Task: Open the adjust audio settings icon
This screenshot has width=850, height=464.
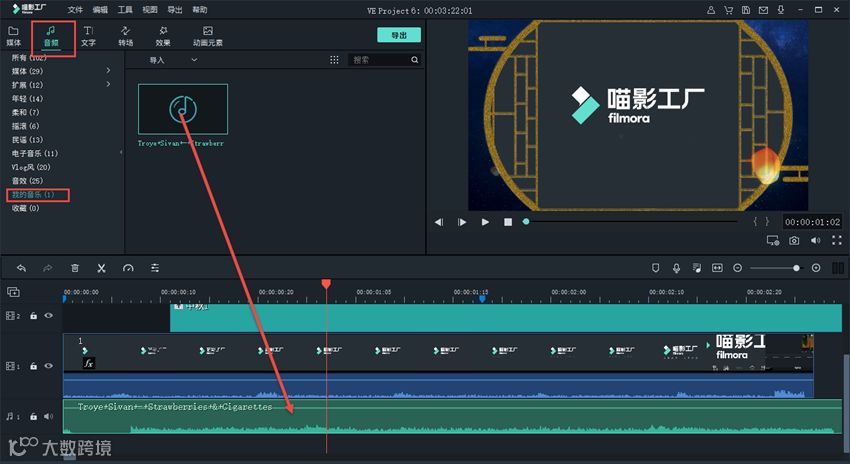Action: coord(155,268)
